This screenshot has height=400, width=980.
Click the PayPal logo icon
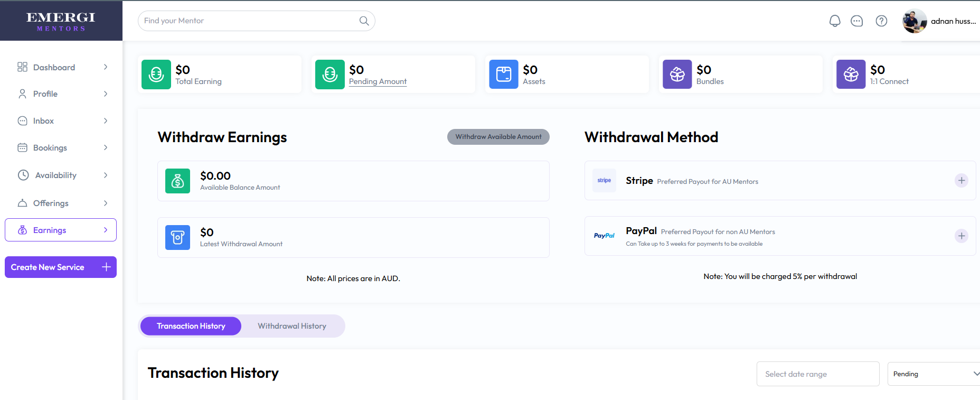(604, 236)
